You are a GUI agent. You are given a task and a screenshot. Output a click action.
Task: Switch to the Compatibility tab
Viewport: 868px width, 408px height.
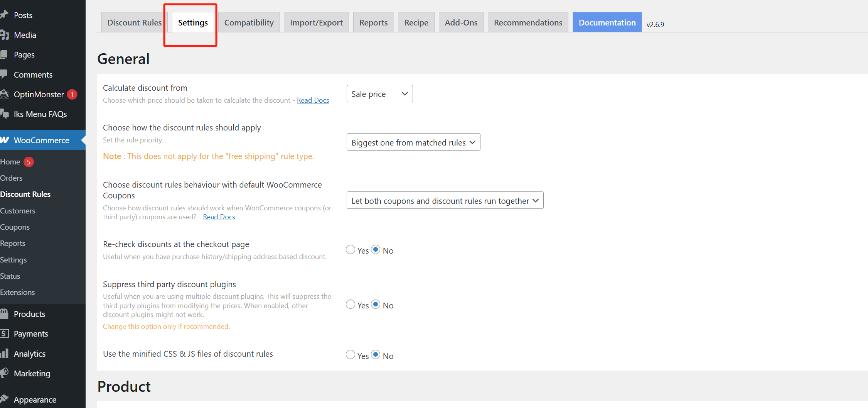click(x=249, y=22)
